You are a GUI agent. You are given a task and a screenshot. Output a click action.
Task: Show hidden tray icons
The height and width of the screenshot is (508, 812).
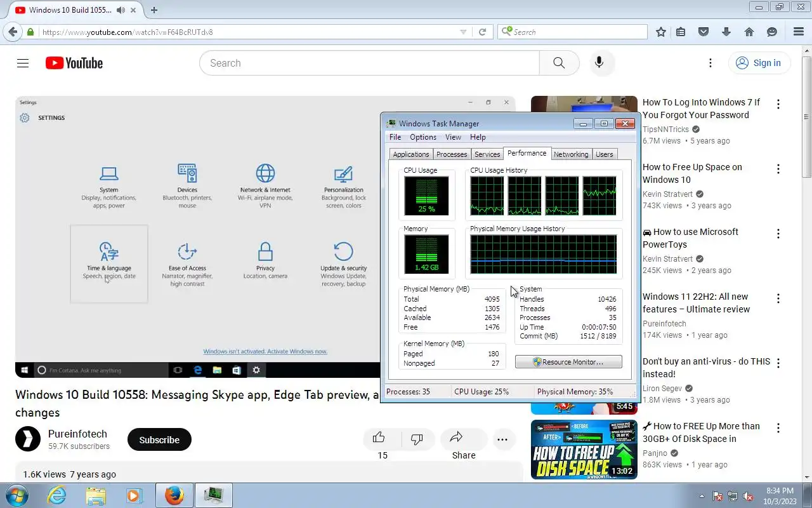click(x=702, y=496)
